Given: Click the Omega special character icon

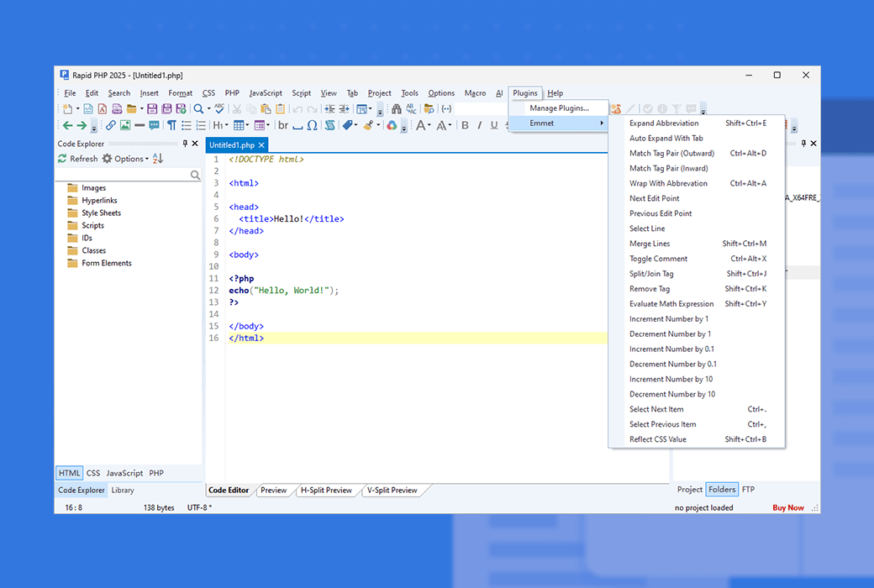Looking at the screenshot, I should [312, 125].
